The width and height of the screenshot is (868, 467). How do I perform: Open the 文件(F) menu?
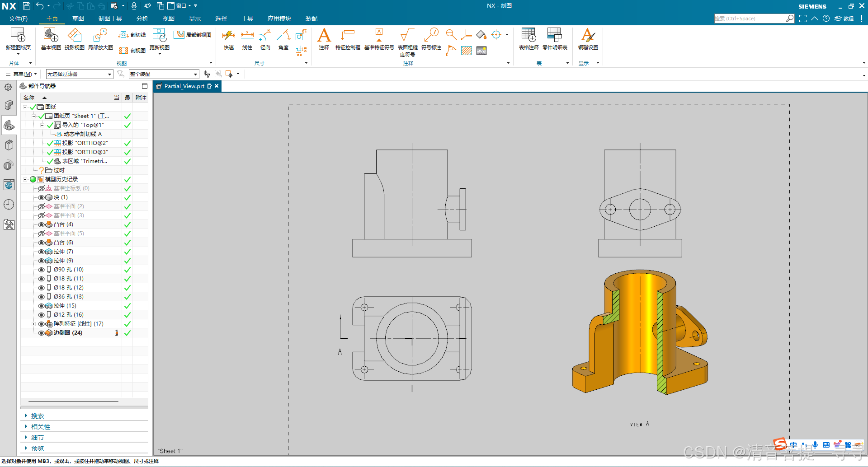[18, 19]
